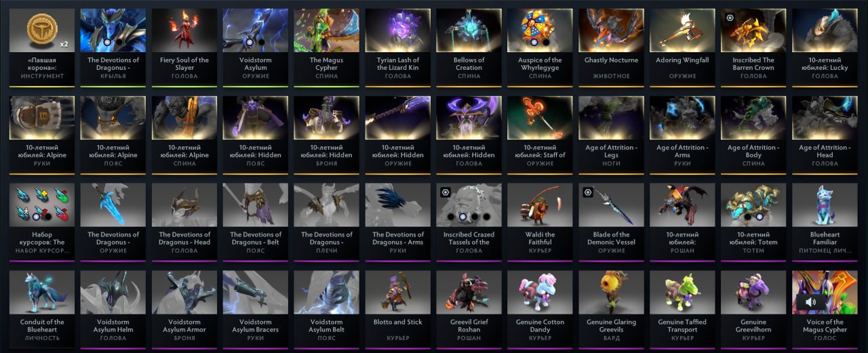This screenshot has width=868, height=353.
Task: Click the gem icon on Blade of the Demonic Vessel
Action: [589, 193]
